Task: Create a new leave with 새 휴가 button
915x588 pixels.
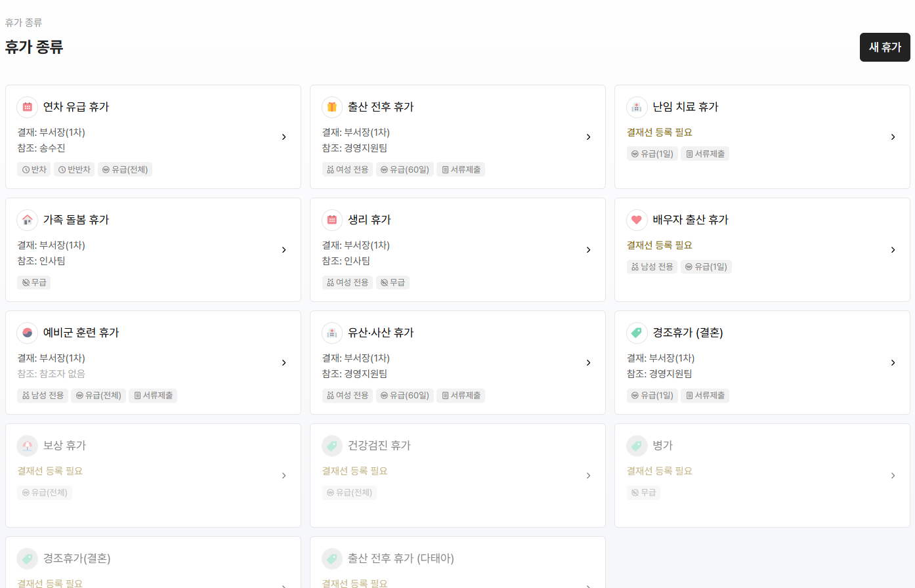Action: [885, 47]
